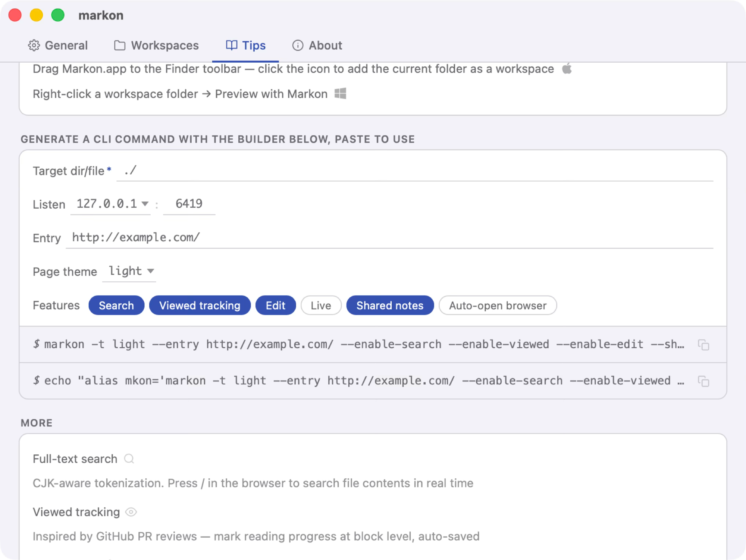746x560 pixels.
Task: Open the Listen address 127.0.0.1 dropdown
Action: (111, 204)
